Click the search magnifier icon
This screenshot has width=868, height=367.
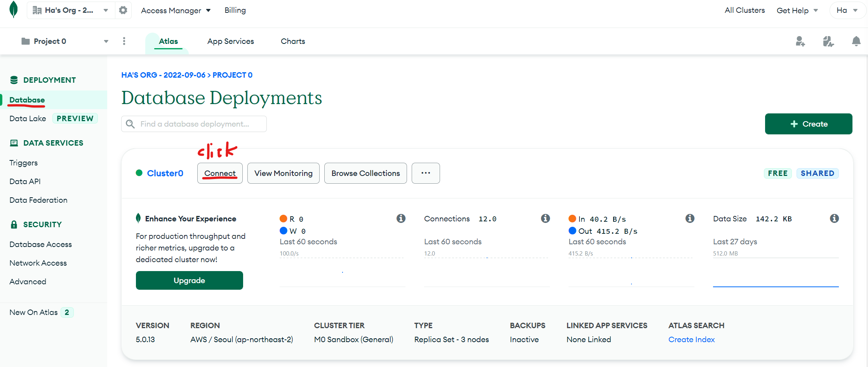pyautogui.click(x=130, y=124)
